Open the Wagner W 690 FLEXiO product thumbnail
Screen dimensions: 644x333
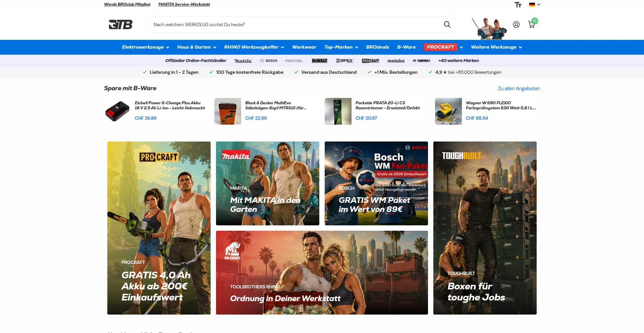pyautogui.click(x=448, y=111)
